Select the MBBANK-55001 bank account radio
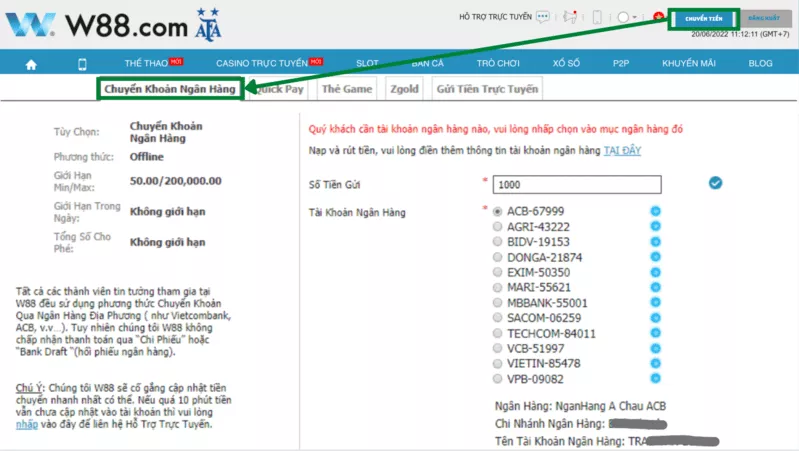The height and width of the screenshot is (451, 799). [x=497, y=303]
